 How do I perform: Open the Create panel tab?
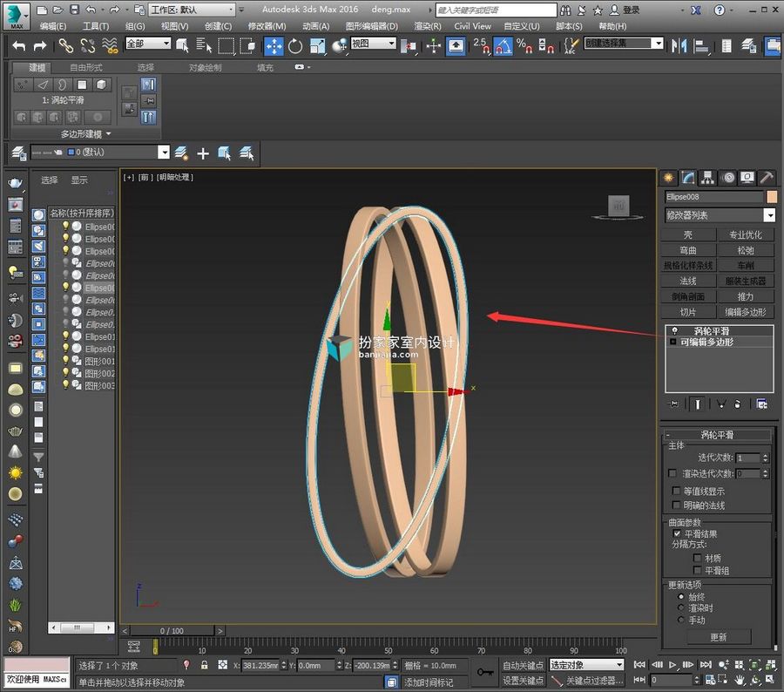[x=668, y=178]
